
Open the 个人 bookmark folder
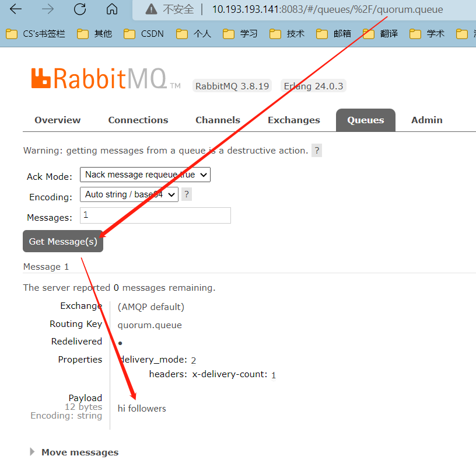pyautogui.click(x=194, y=33)
